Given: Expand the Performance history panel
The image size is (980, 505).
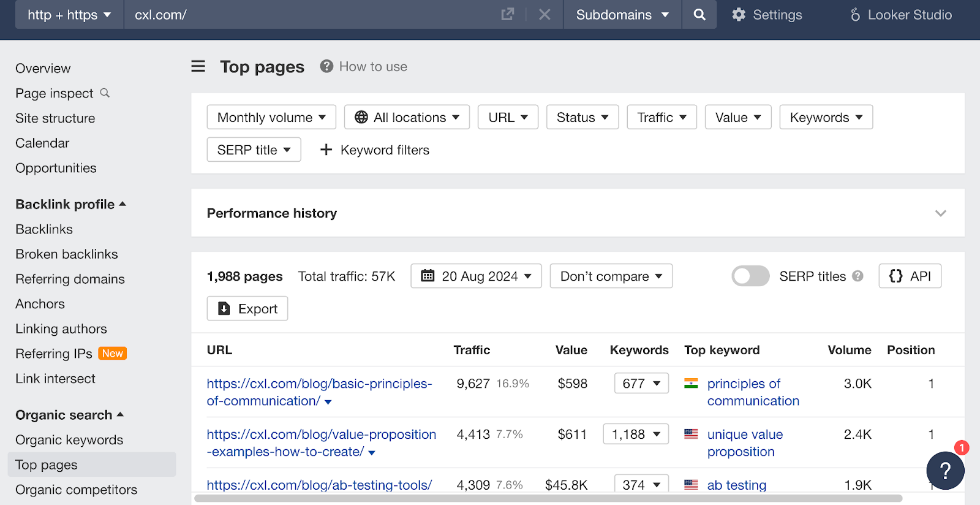Looking at the screenshot, I should point(941,213).
